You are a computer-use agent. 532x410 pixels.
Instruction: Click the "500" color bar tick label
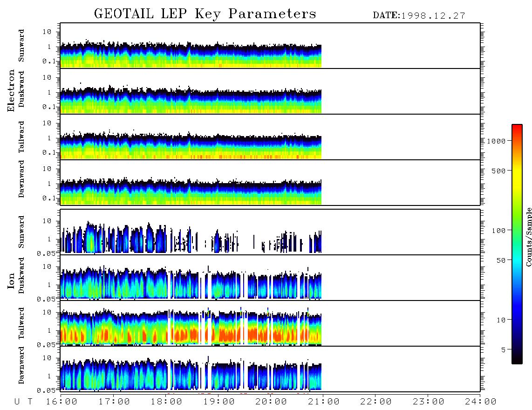[x=498, y=171]
